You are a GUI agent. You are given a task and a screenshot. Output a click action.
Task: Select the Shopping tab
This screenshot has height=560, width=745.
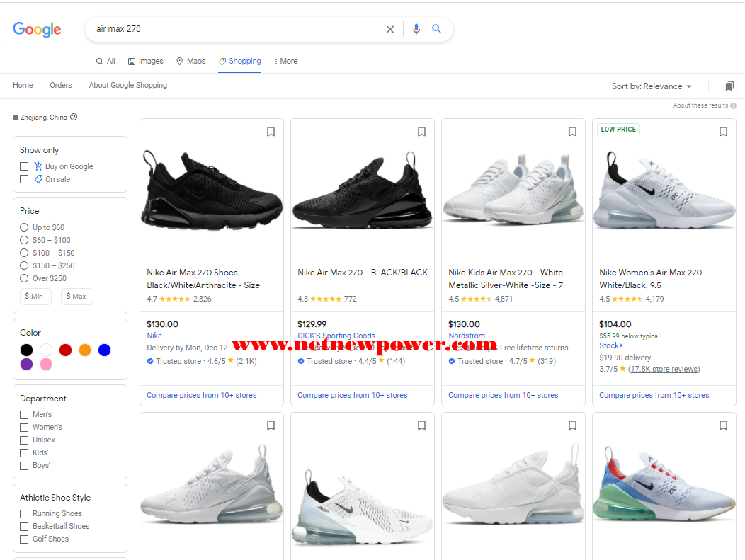(x=240, y=62)
